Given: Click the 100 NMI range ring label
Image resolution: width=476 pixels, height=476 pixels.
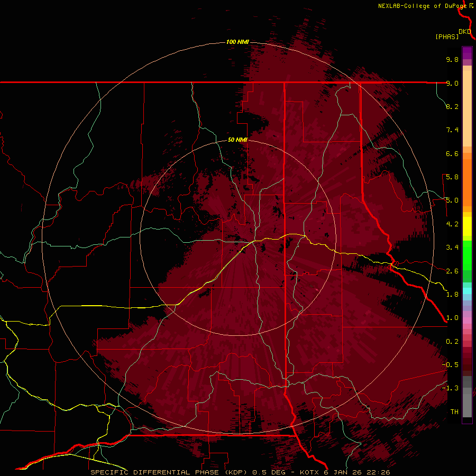Looking at the screenshot, I should 237,42.
